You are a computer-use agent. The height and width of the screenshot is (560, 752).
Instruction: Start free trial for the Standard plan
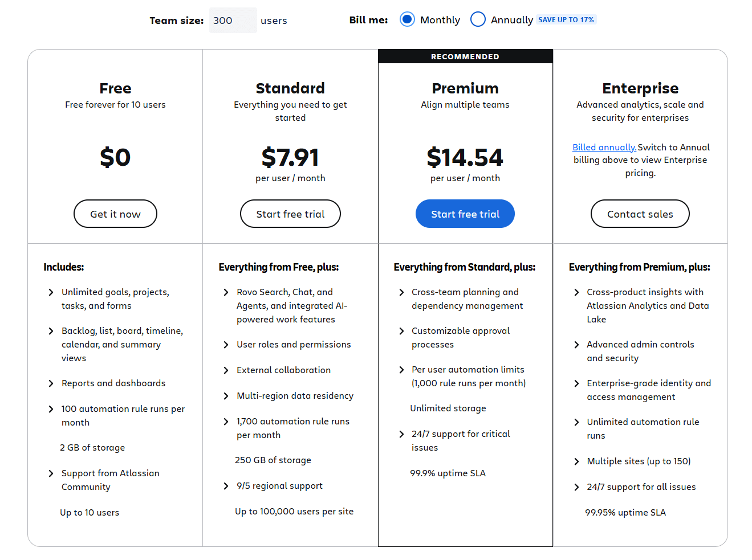[290, 214]
